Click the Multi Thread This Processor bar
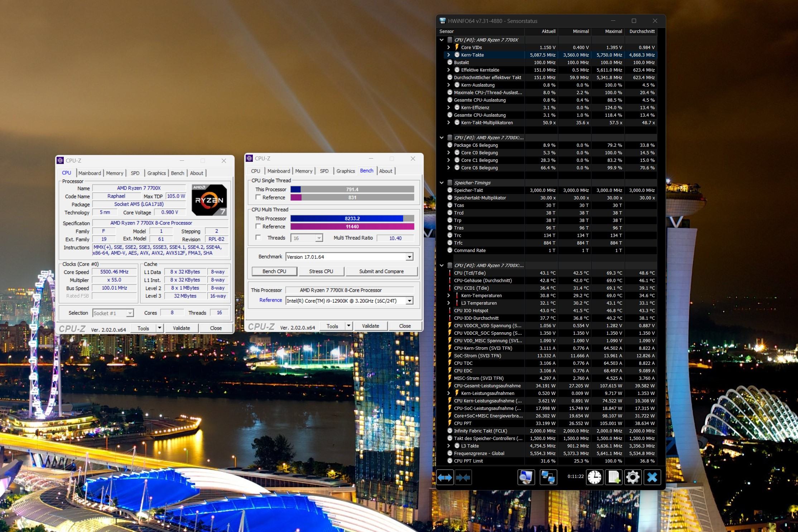This screenshot has height=532, width=798. 352,218
